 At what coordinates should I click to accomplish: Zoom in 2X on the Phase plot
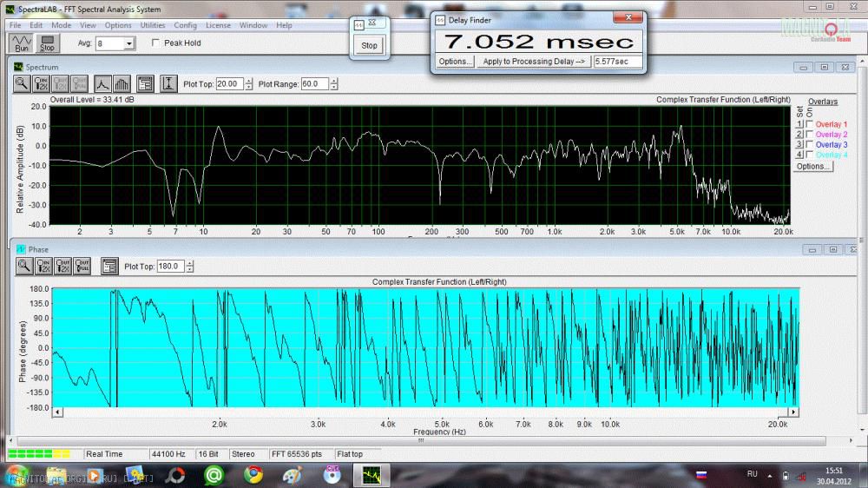click(x=43, y=266)
